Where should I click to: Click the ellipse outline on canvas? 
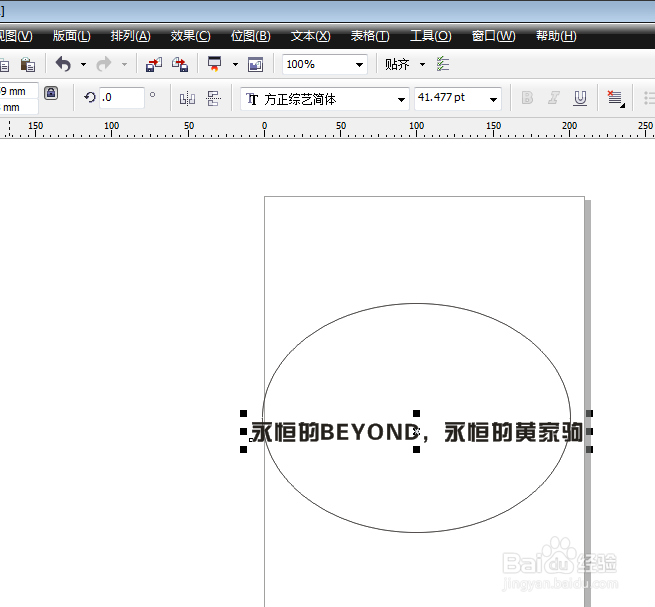click(416, 304)
